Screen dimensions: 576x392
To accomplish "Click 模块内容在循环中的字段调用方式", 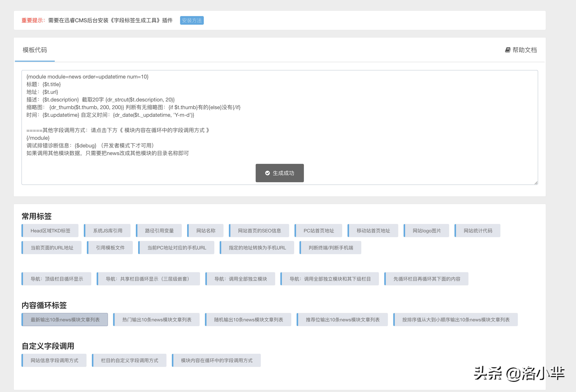I will tap(216, 360).
